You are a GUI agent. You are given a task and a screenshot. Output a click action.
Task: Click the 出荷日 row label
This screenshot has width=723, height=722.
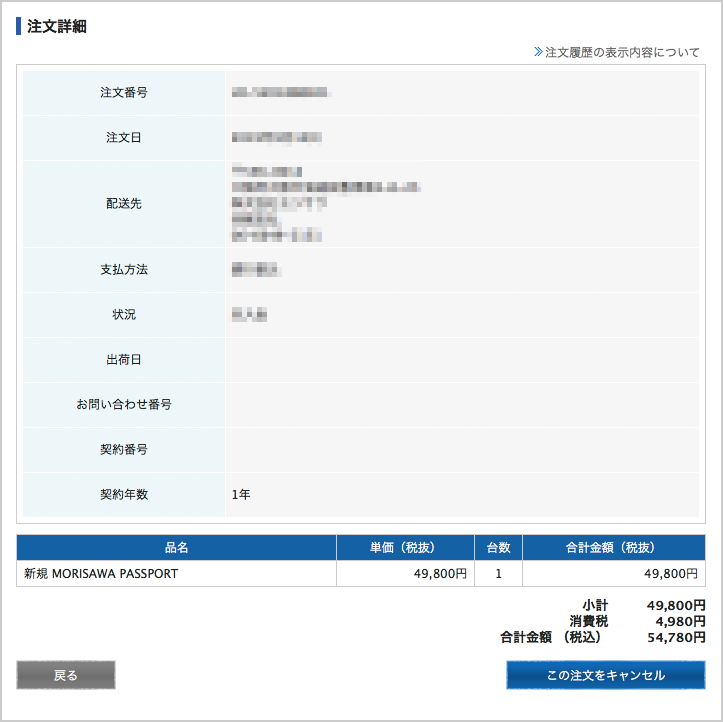click(124, 360)
